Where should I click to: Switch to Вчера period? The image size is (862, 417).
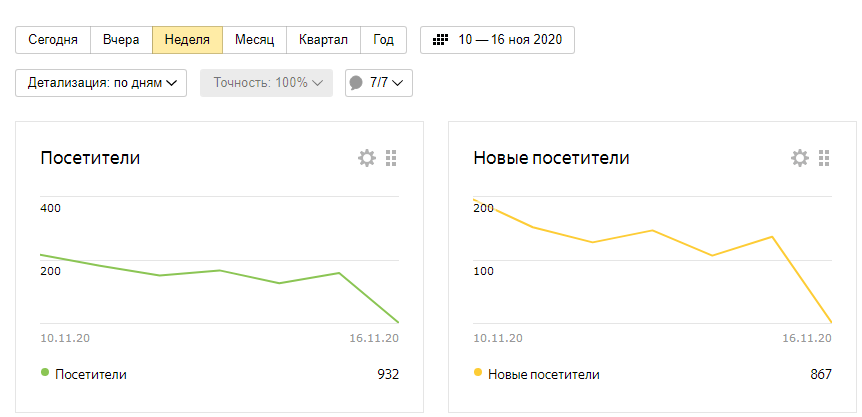click(121, 40)
